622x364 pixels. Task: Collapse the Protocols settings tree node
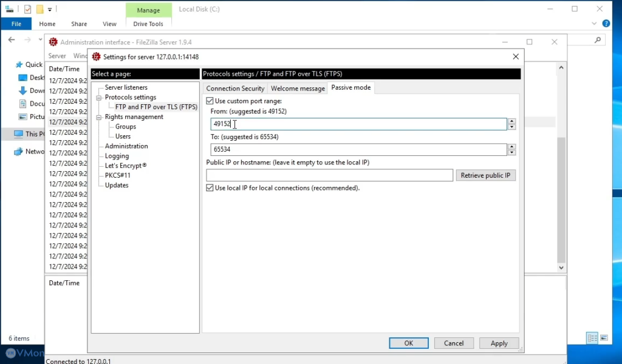click(98, 98)
